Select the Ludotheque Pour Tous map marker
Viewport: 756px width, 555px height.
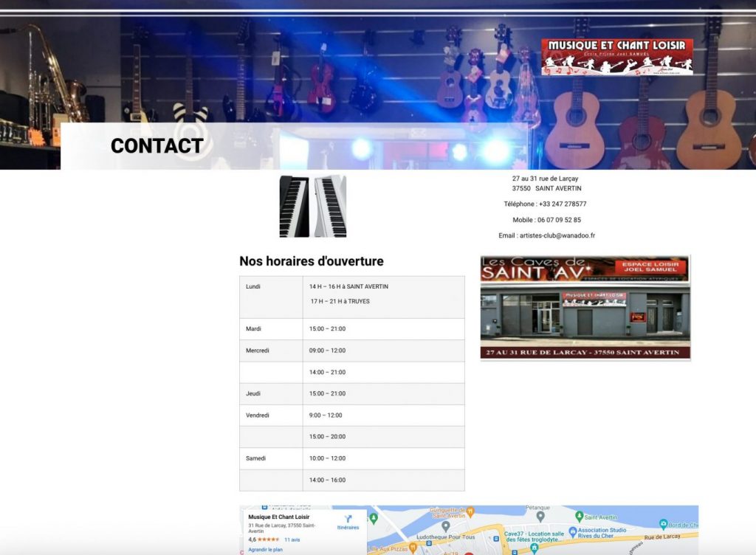446,526
